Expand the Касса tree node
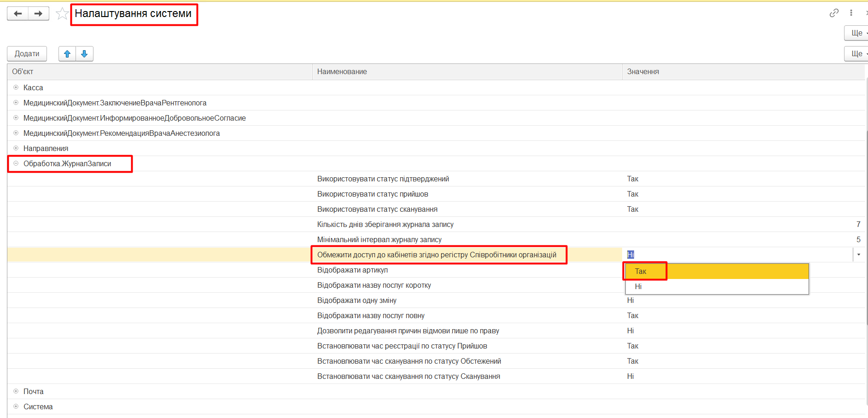The height and width of the screenshot is (418, 868). [16, 87]
